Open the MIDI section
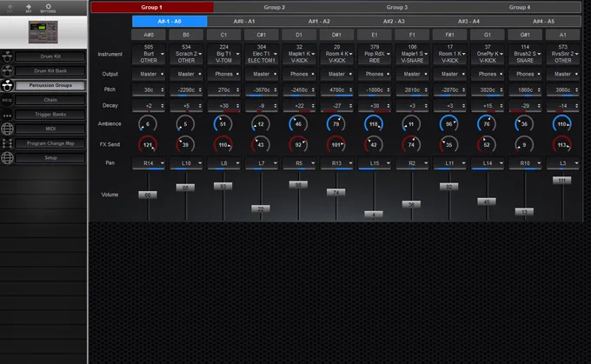Screen dimensions: 591x364 click(x=50, y=129)
